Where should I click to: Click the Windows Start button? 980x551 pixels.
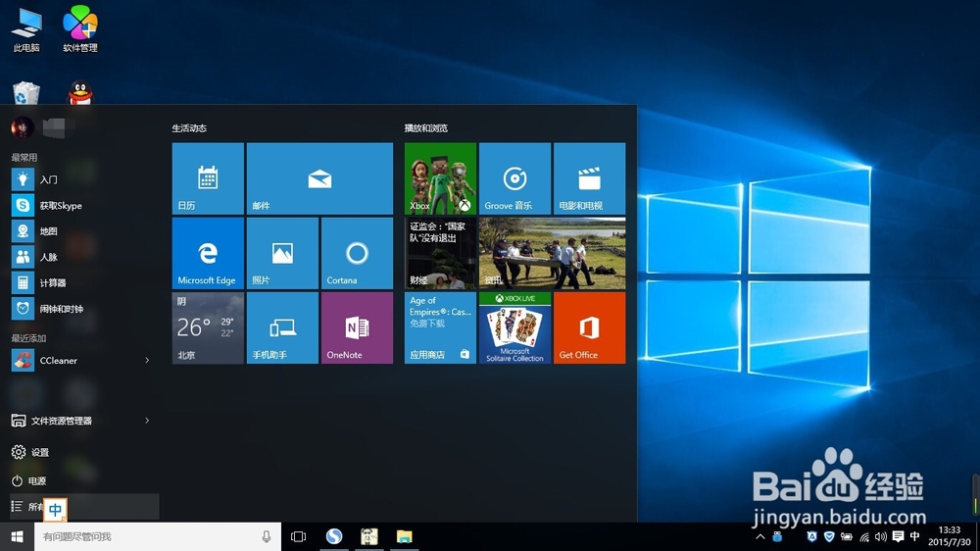[x=17, y=536]
